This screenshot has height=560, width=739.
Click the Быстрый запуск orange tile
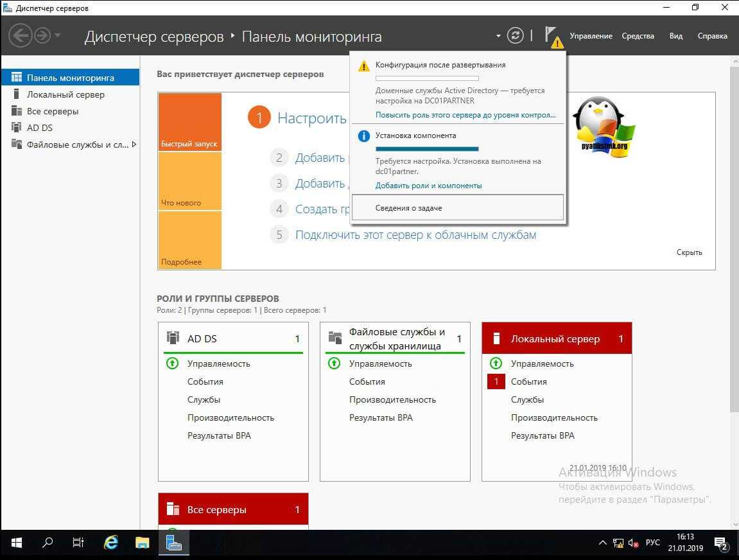pos(189,122)
